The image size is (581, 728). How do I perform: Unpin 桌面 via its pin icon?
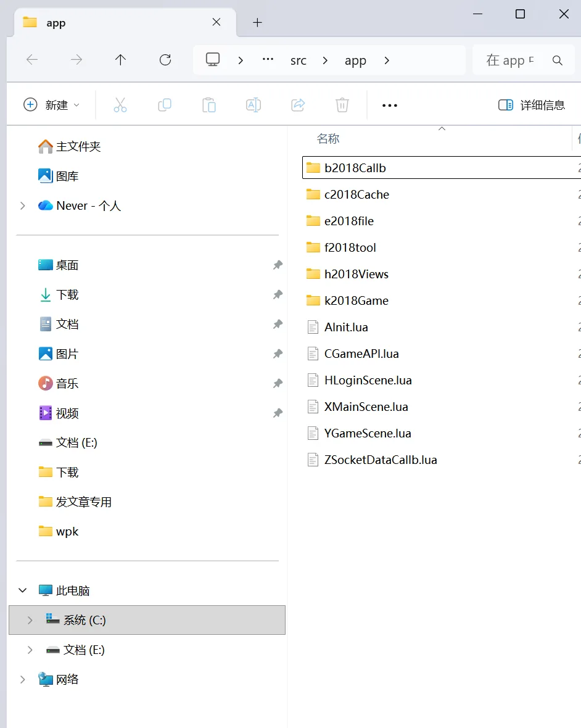[x=278, y=265]
